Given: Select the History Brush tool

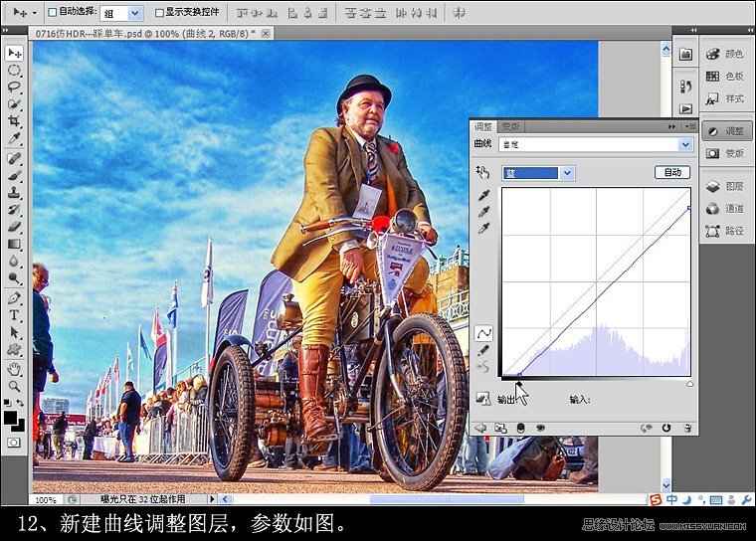Looking at the screenshot, I should (x=15, y=209).
